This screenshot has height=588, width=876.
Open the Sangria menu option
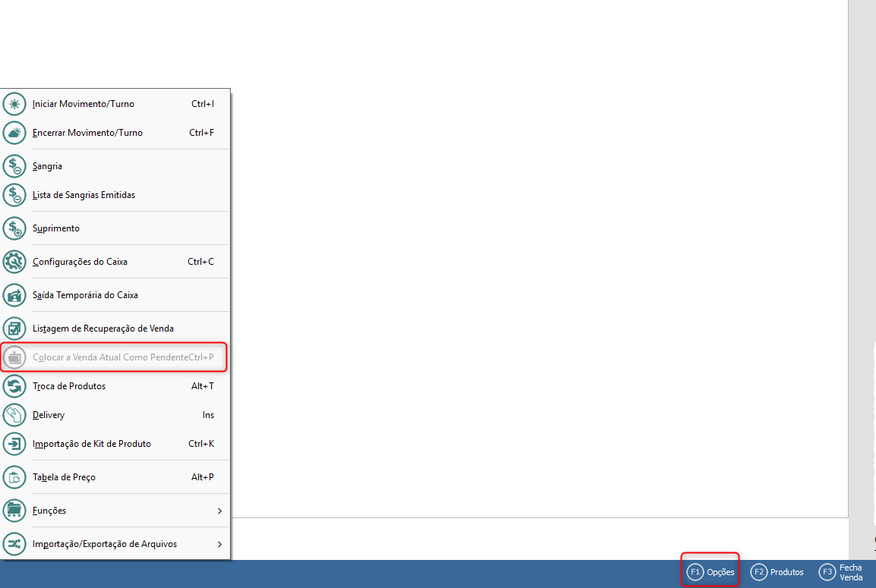[x=115, y=166]
